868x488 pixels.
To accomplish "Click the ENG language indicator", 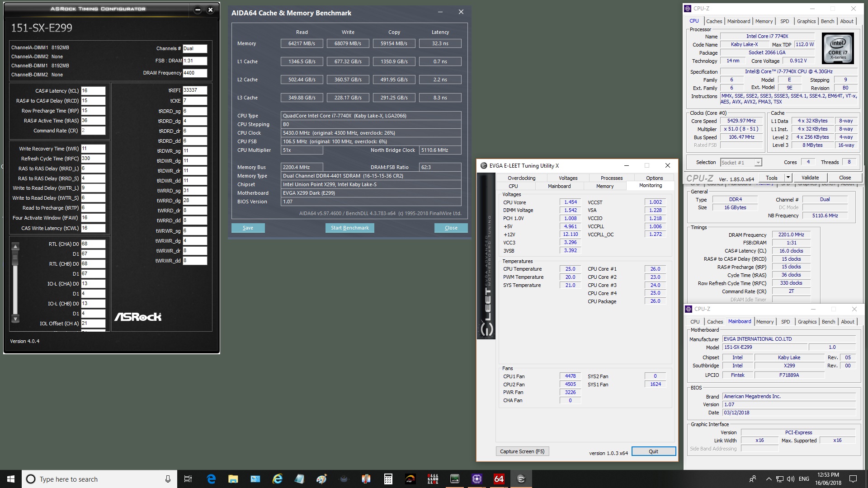I will (x=804, y=479).
